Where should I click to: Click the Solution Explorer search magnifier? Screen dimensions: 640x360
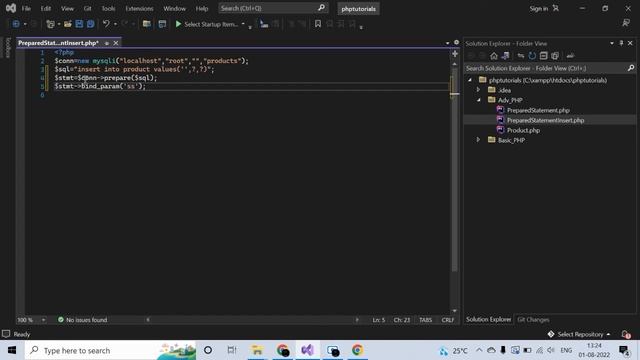(x=631, y=68)
